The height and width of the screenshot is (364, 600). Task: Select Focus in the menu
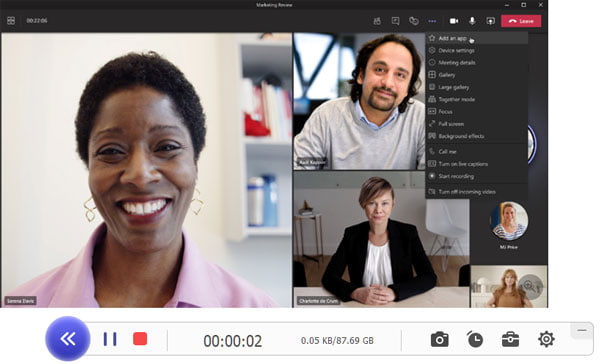[477, 112]
